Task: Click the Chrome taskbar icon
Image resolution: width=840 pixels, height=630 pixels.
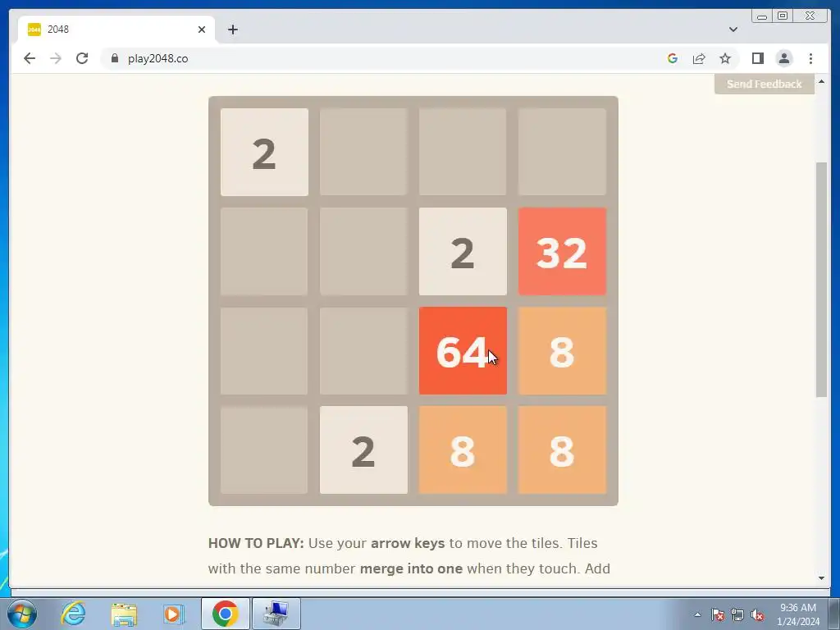Action: tap(225, 614)
